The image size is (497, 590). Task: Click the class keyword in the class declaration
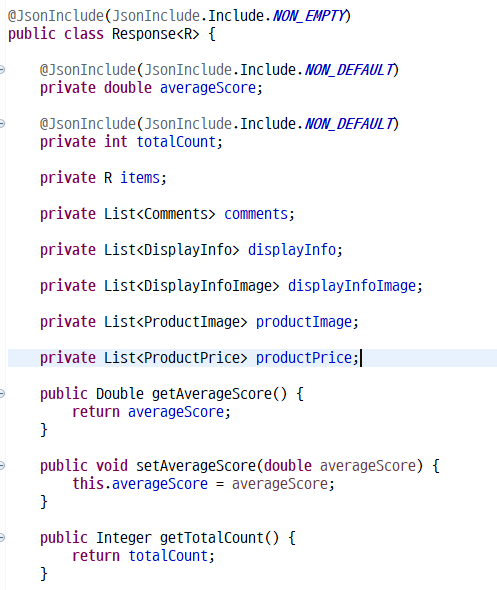point(84,34)
